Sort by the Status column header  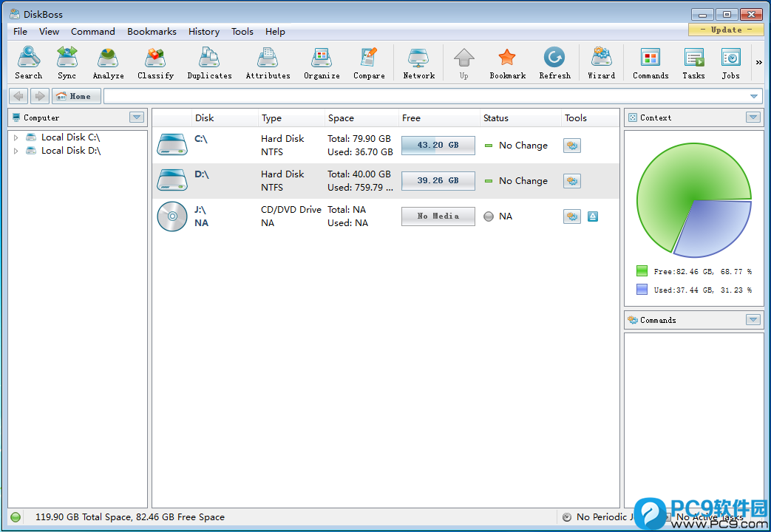[x=520, y=118]
